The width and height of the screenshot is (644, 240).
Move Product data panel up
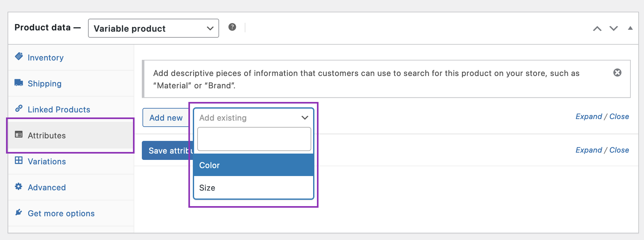597,29
